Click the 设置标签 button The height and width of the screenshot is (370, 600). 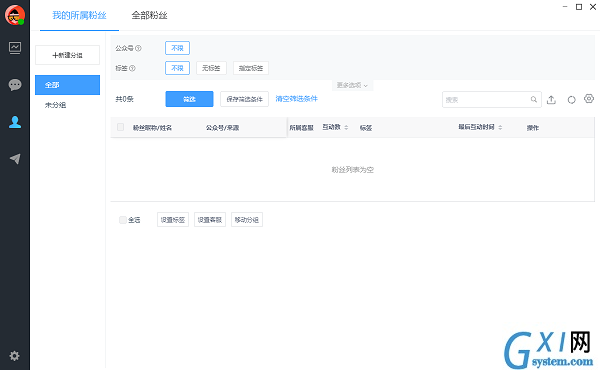(x=173, y=220)
